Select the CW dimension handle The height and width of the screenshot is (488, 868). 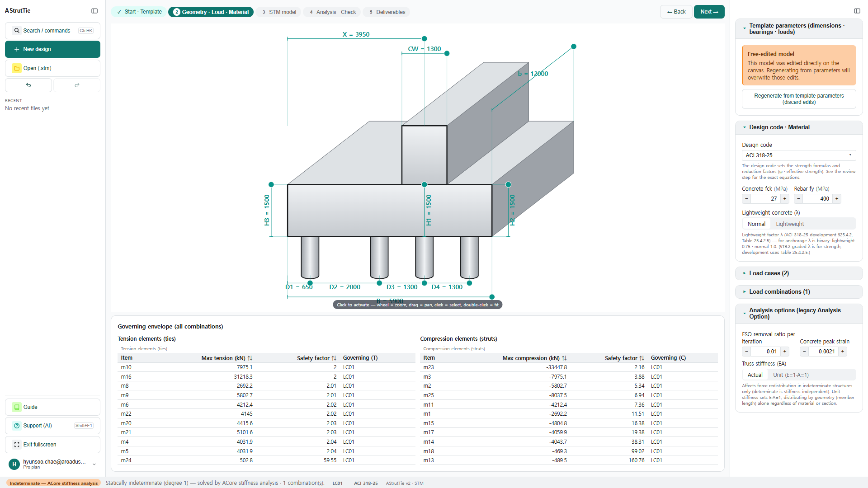[447, 53]
